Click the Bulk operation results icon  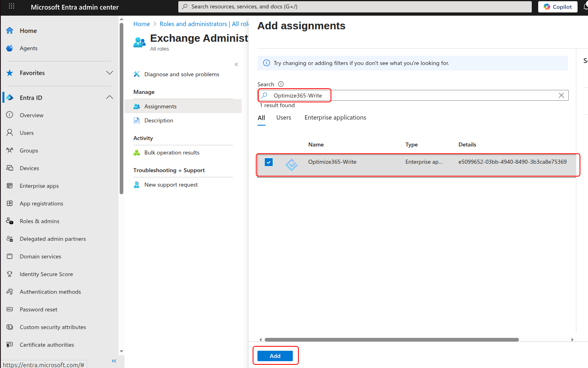137,152
